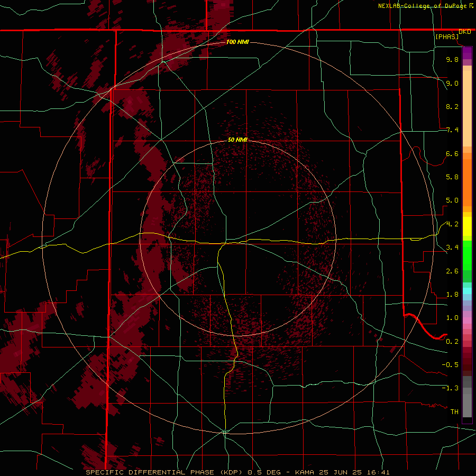Select the 9.0 value on color scale
476x476 pixels.
click(452, 83)
